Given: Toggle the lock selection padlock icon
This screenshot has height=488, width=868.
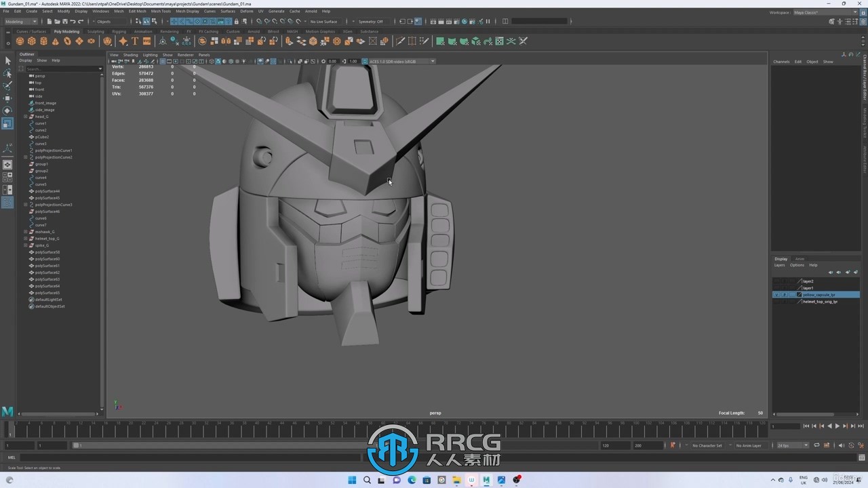Looking at the screenshot, I should [x=236, y=22].
